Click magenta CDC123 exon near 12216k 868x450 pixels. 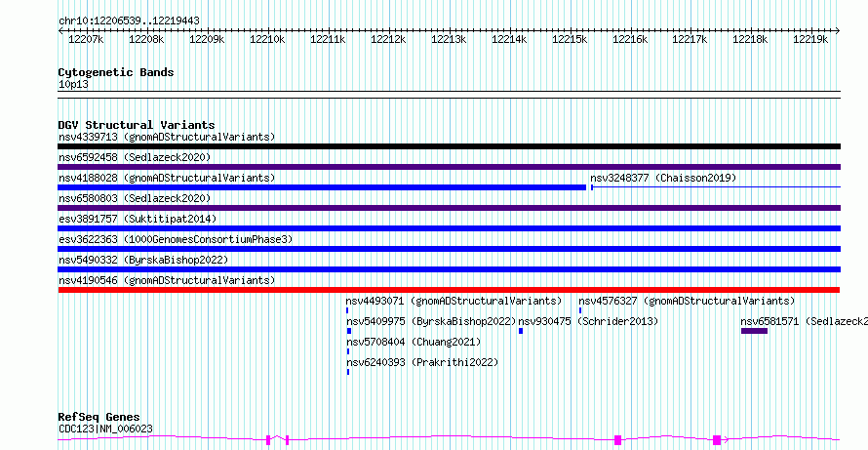[x=617, y=440]
